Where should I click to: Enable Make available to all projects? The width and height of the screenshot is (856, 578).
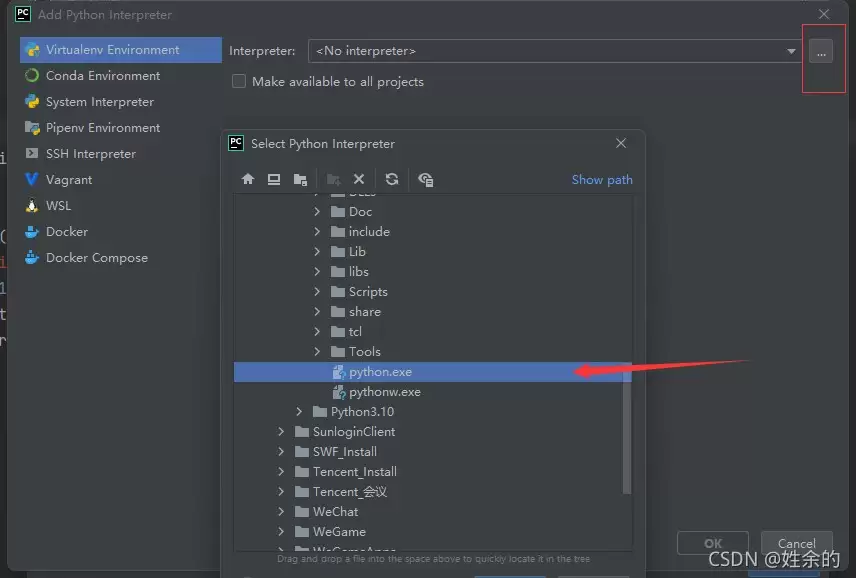click(239, 81)
